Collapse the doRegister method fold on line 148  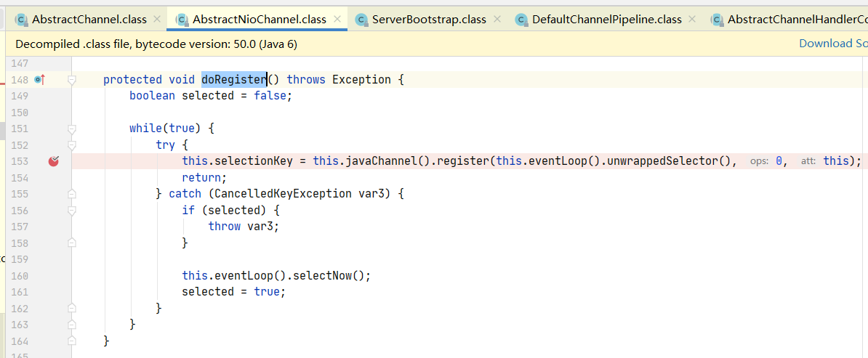point(71,80)
